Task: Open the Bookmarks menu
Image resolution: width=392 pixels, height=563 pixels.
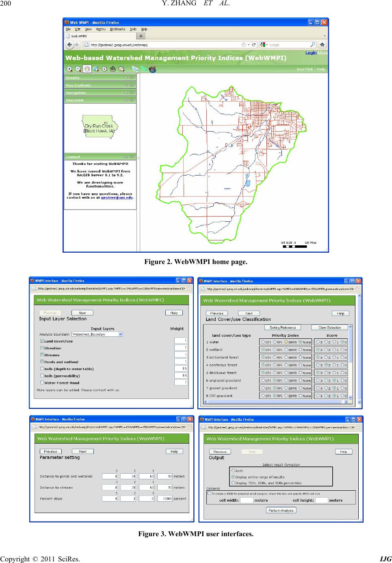Action: [x=118, y=29]
